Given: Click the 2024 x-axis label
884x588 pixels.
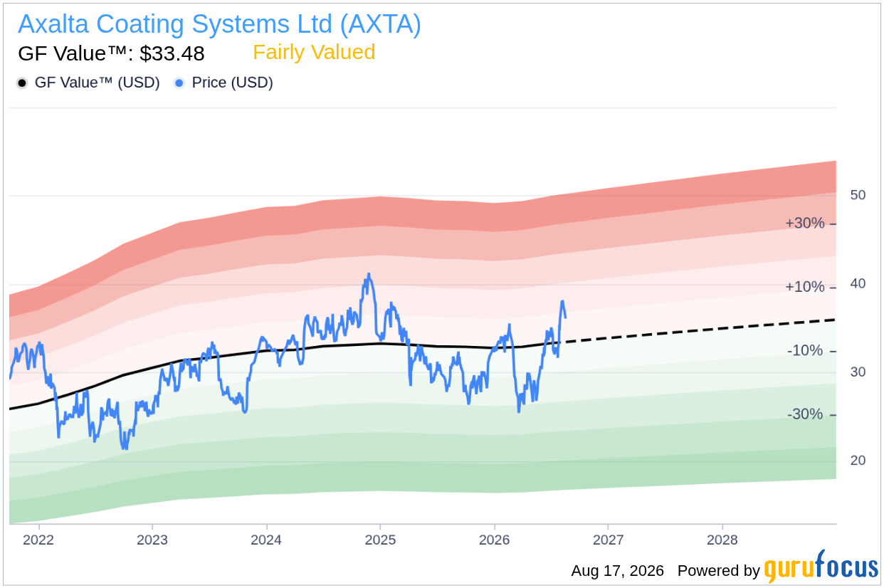Looking at the screenshot, I should point(266,540).
